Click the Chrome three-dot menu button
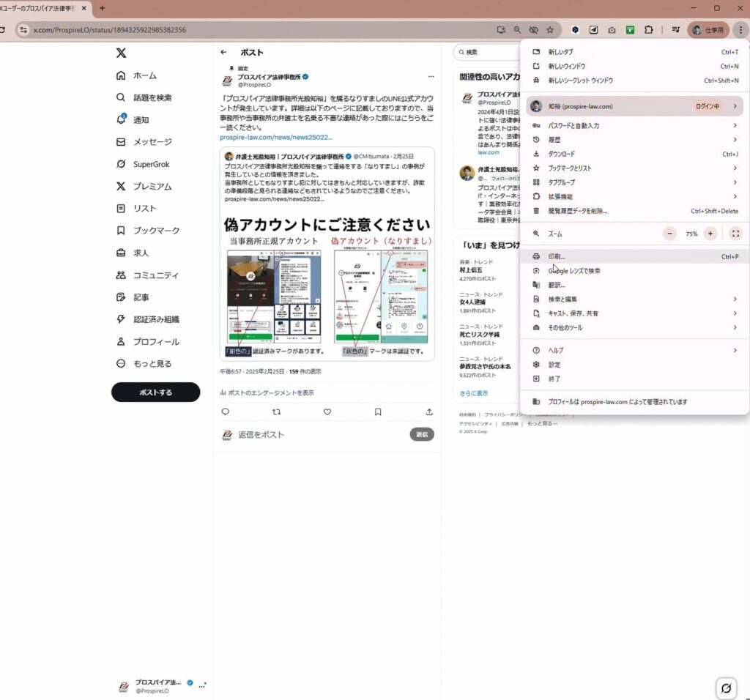This screenshot has height=700, width=750. click(740, 29)
